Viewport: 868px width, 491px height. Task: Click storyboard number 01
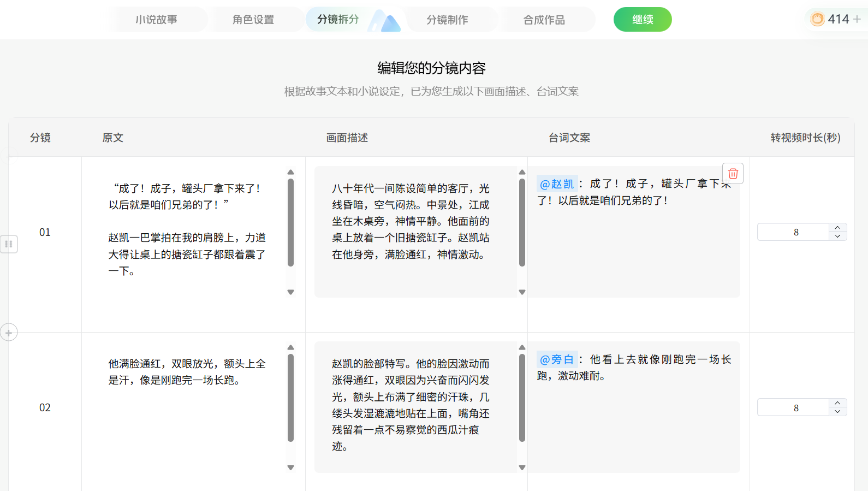(45, 232)
